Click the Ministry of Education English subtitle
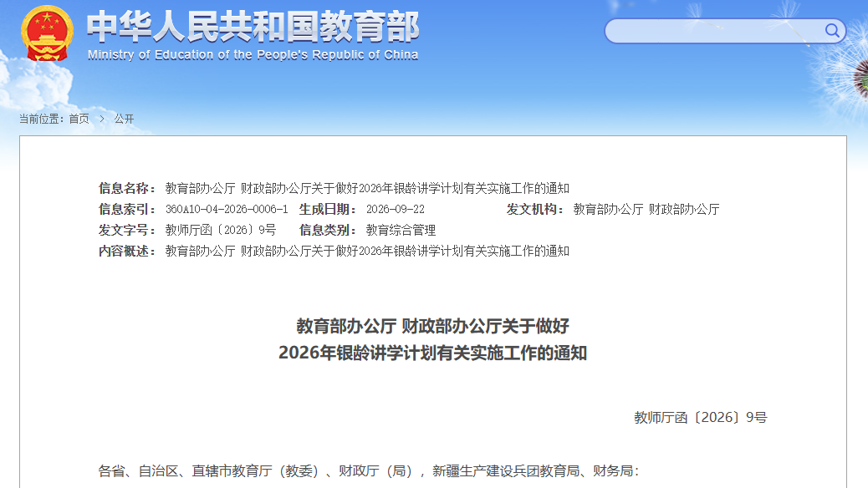This screenshot has width=868, height=488. (253, 55)
